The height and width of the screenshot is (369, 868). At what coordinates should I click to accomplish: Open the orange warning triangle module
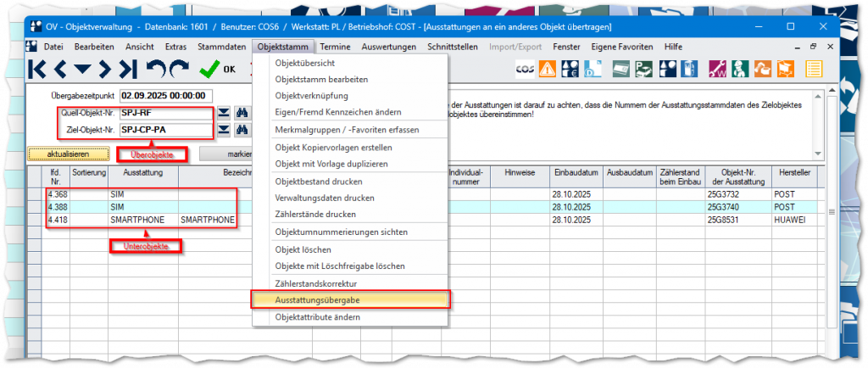(x=548, y=69)
